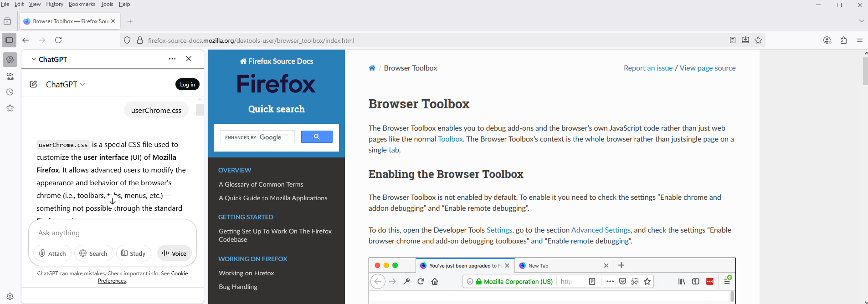Screen dimensions: 868x304
Task: Start a new chat in ChatGPT
Action: tap(33, 84)
